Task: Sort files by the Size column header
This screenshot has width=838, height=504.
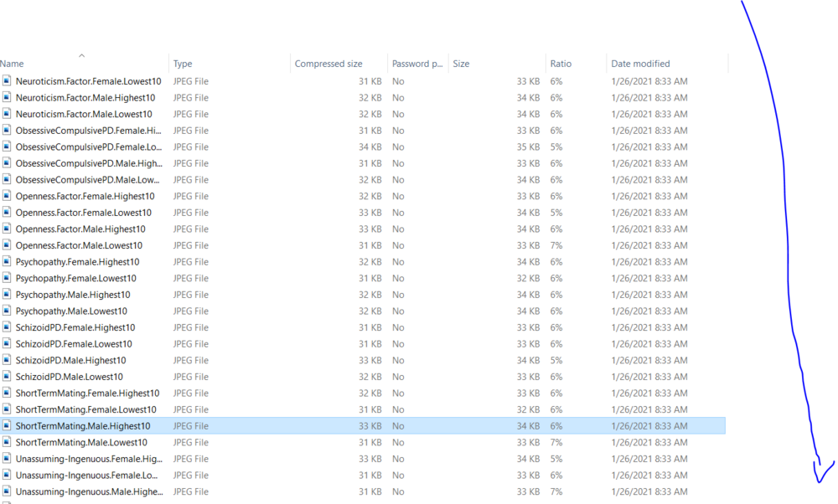Action: 461,64
